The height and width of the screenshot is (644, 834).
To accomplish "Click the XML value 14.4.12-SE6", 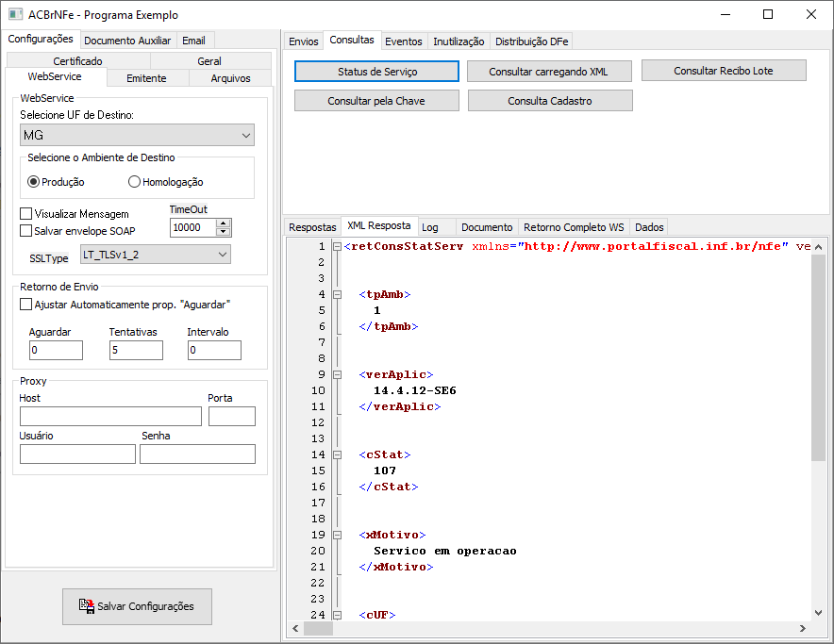I will point(415,390).
